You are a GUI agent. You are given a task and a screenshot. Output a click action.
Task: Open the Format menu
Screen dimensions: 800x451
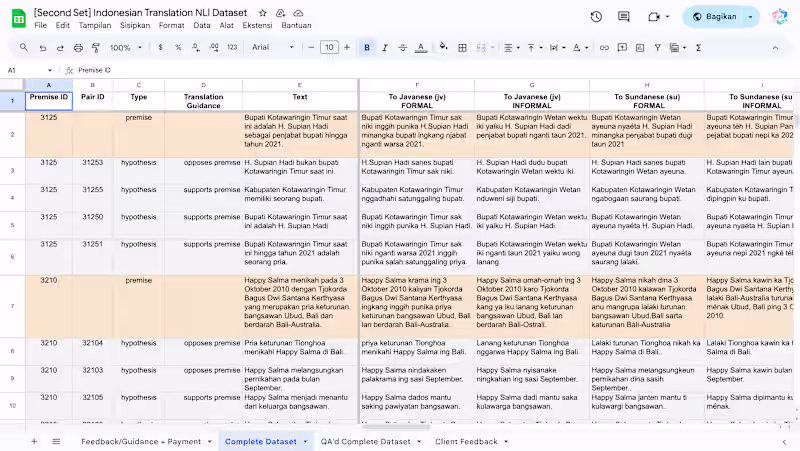[171, 26]
